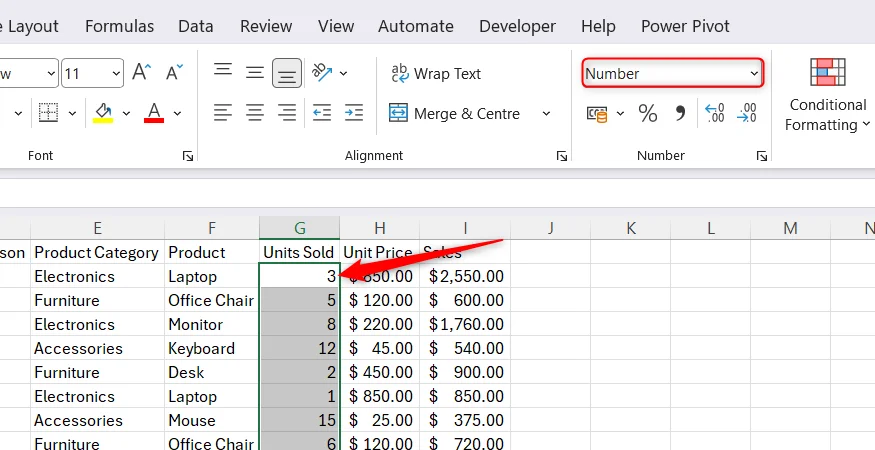
Task: Expand the Merge & Centre options arrow
Action: (x=546, y=113)
